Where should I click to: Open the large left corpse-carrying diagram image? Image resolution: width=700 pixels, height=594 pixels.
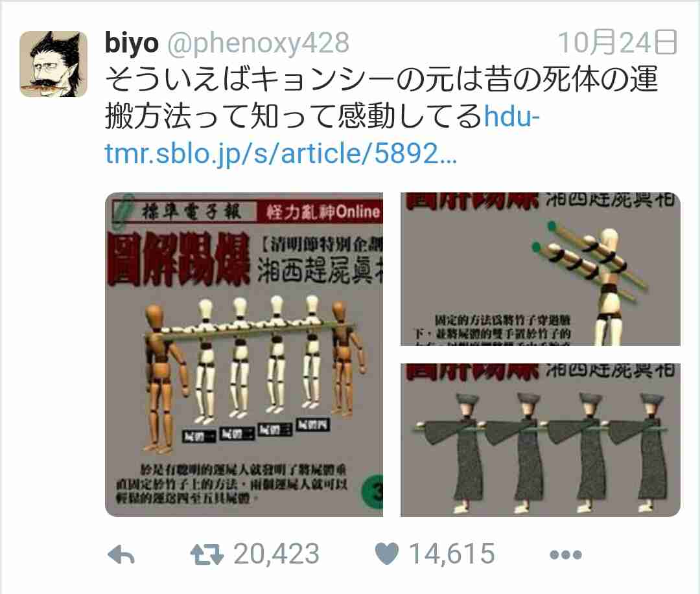(244, 354)
